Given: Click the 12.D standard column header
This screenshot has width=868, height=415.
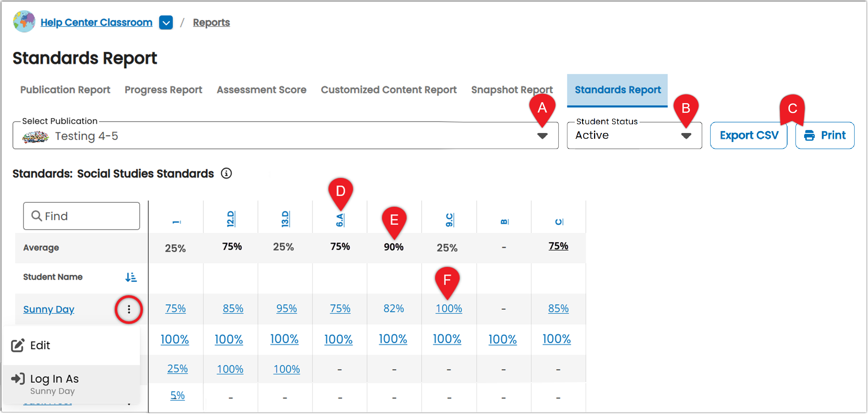Looking at the screenshot, I should tap(231, 219).
